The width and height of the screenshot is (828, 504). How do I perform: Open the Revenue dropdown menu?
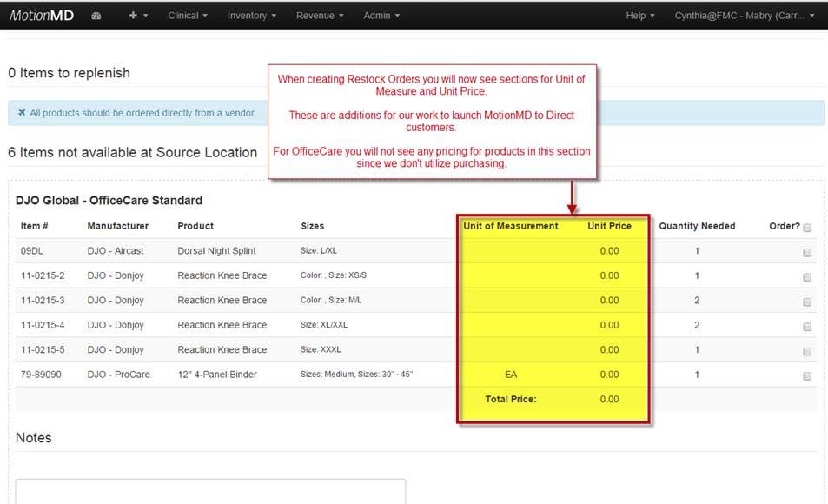[x=319, y=16]
